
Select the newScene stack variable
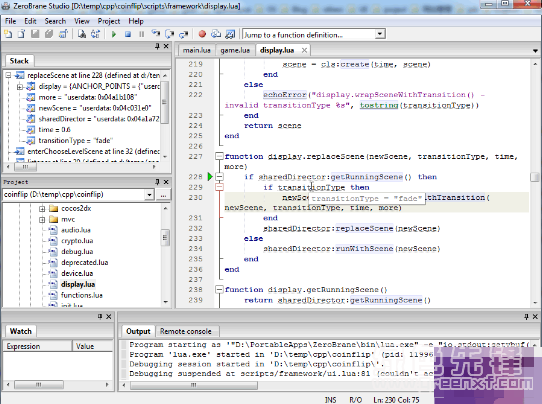[x=95, y=108]
